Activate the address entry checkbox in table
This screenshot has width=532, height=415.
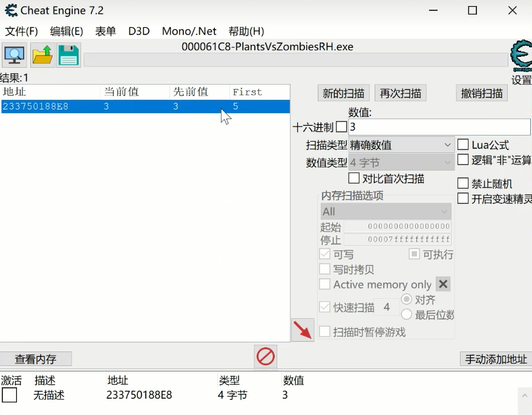point(9,396)
